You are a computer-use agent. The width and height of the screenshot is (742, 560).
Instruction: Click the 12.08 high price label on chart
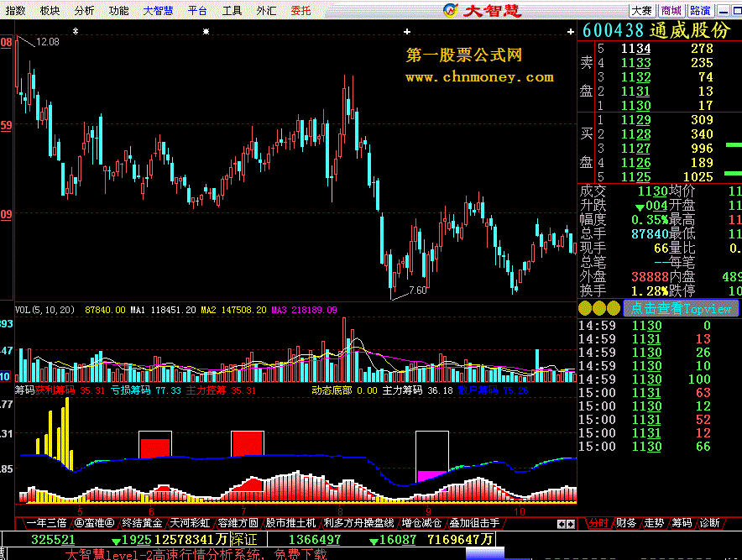pyautogui.click(x=47, y=42)
